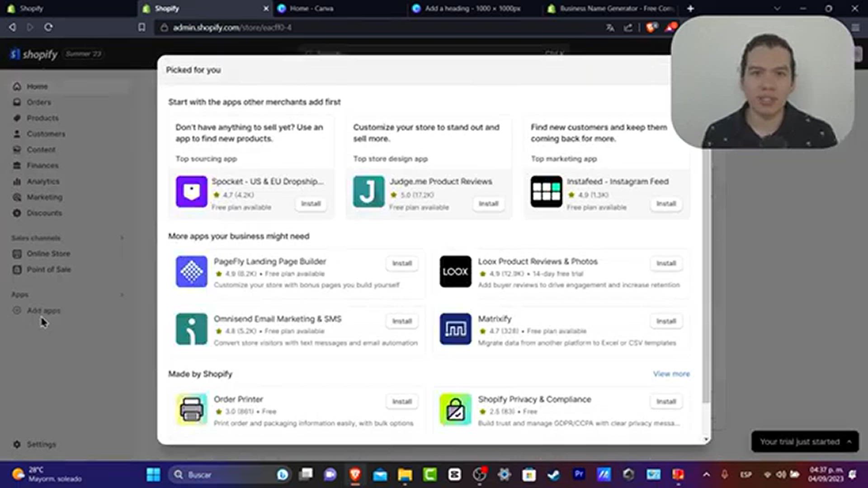Image resolution: width=868 pixels, height=488 pixels.
Task: Install Instafeed Instagram Feed
Action: (x=666, y=204)
